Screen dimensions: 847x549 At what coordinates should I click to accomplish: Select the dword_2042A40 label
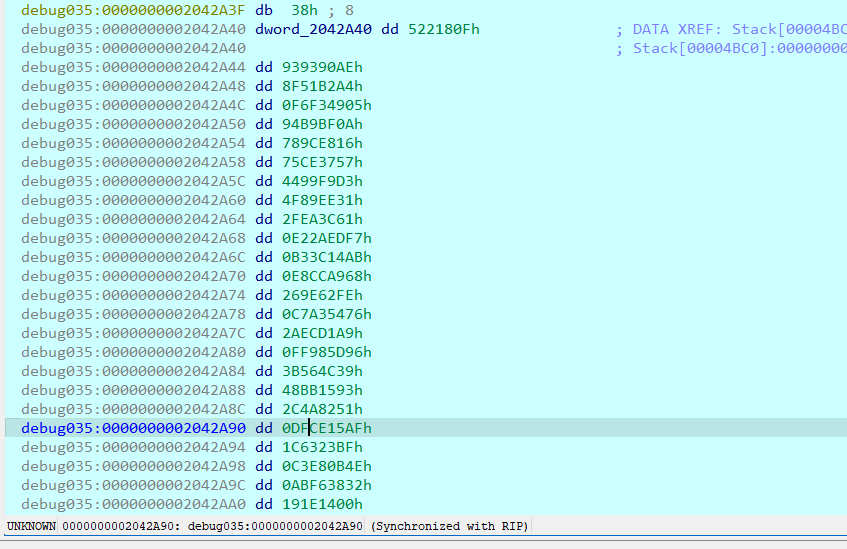tap(313, 29)
